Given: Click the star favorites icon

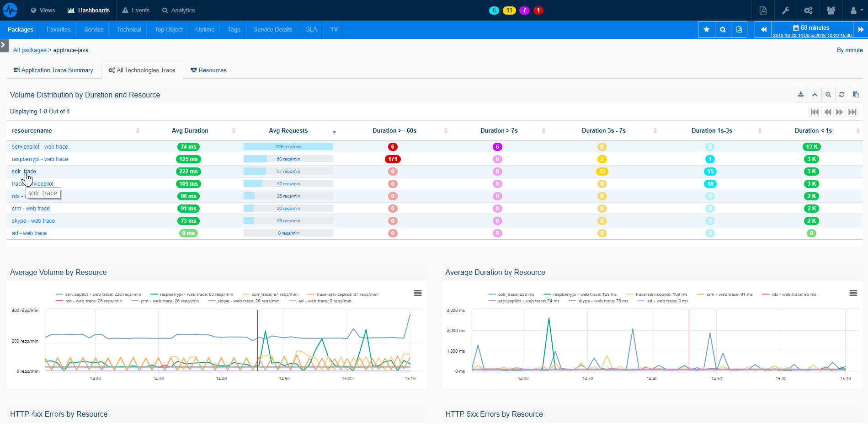Looking at the screenshot, I should pyautogui.click(x=706, y=30).
